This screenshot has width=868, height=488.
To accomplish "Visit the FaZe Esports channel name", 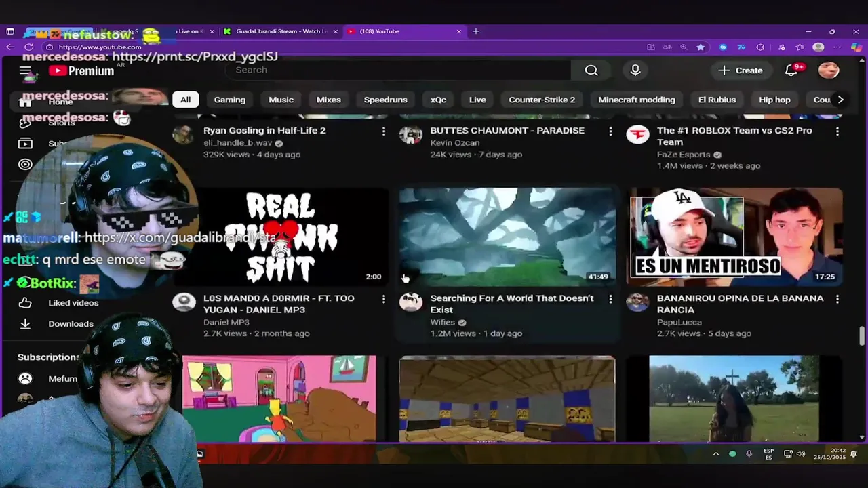I will pos(684,155).
